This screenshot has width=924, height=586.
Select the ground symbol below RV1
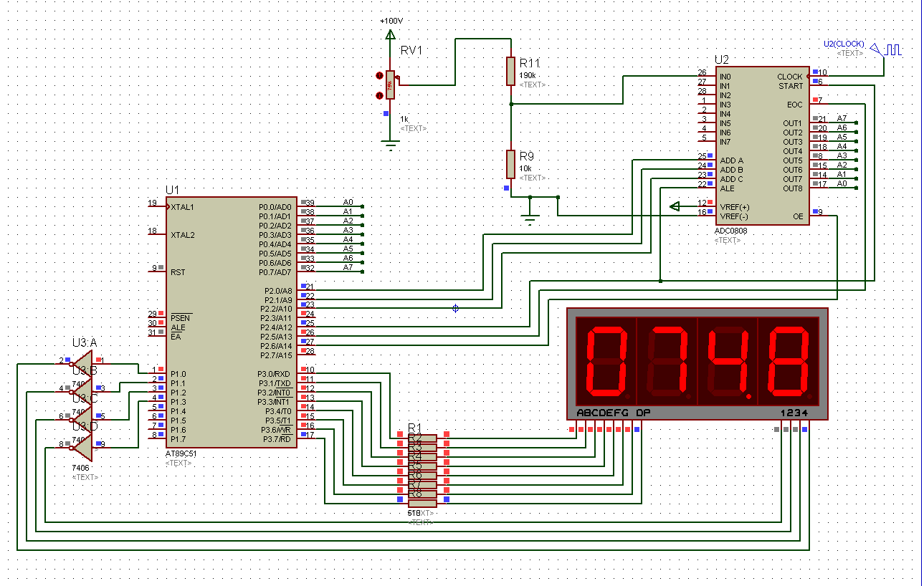[x=390, y=146]
